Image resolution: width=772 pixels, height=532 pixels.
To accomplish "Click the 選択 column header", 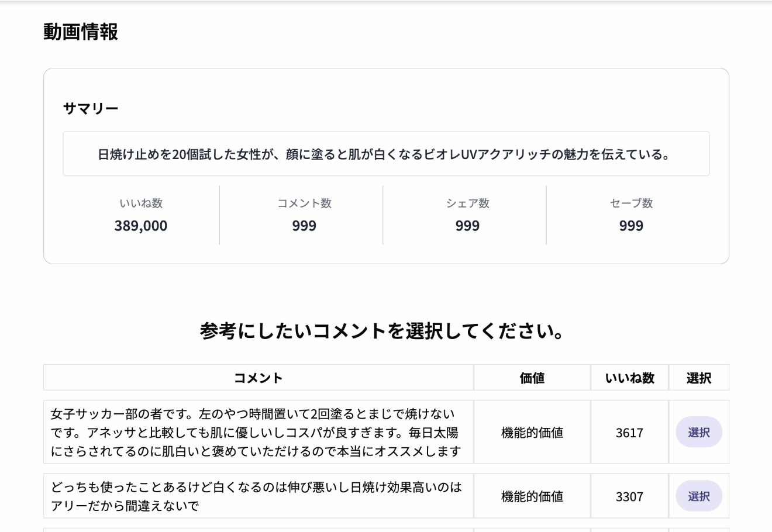I will 698,378.
